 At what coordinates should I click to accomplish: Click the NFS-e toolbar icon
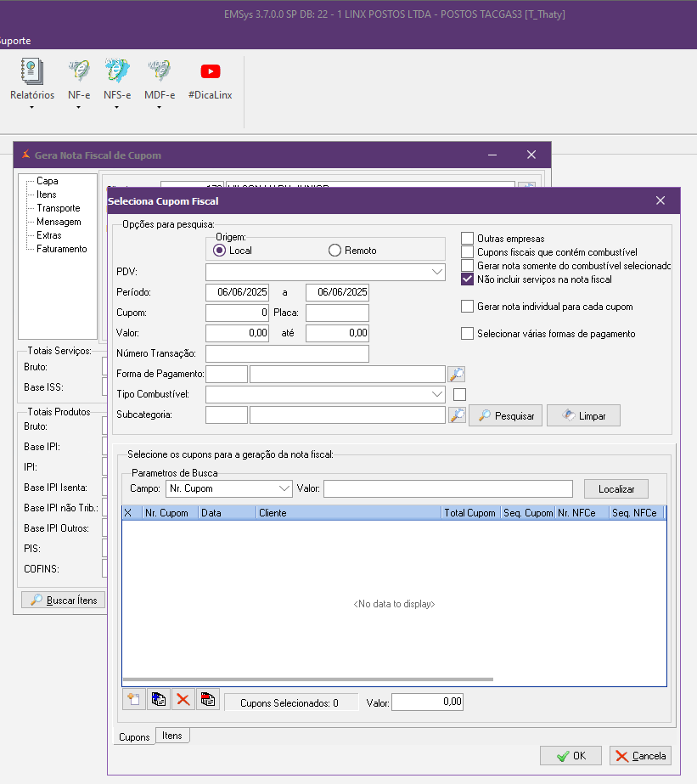coord(117,72)
